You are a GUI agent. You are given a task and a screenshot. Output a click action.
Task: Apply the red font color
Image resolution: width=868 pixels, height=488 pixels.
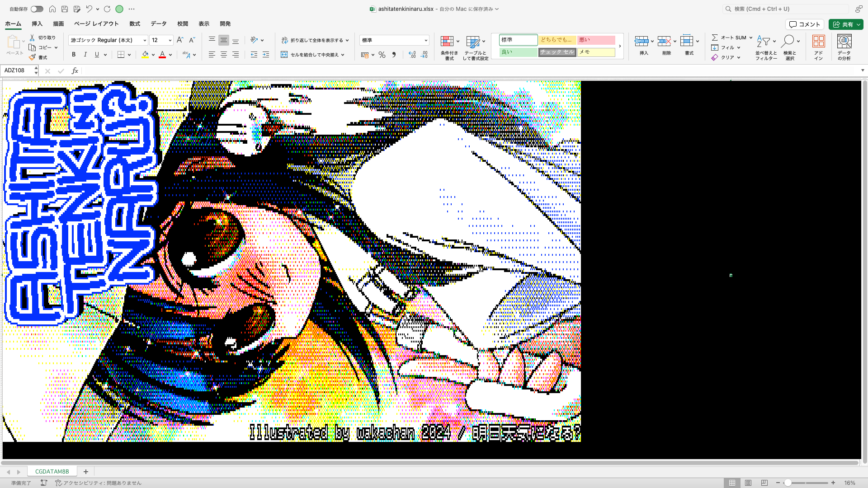tap(162, 55)
